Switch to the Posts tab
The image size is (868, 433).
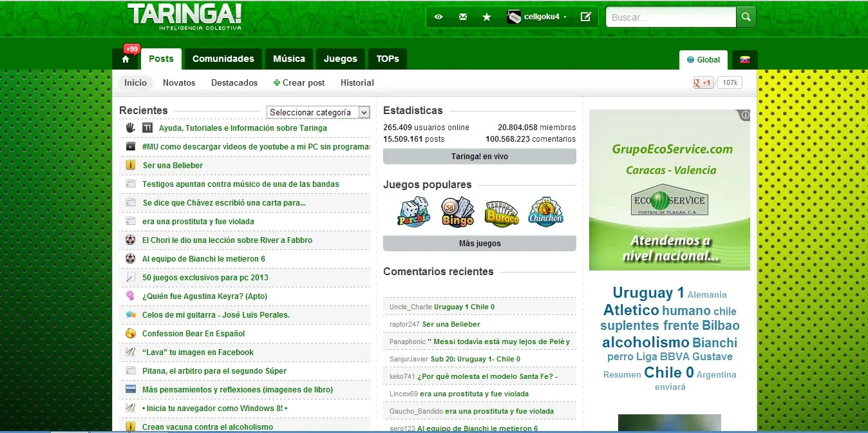click(161, 59)
